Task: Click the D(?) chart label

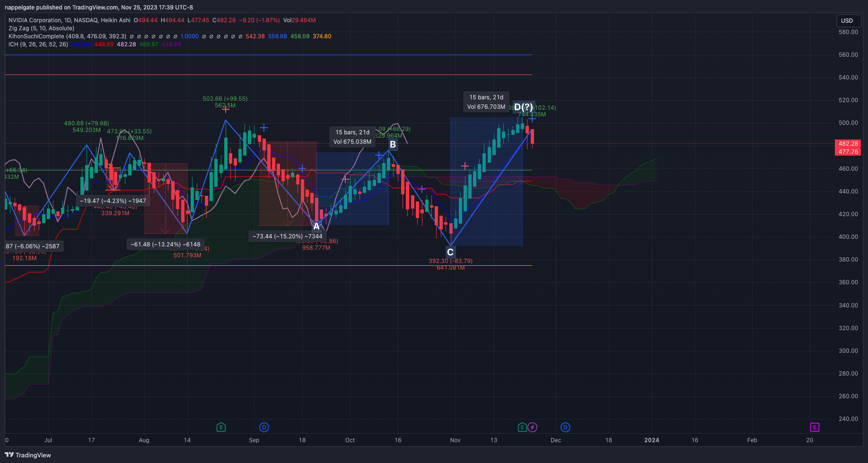Action: tap(524, 107)
